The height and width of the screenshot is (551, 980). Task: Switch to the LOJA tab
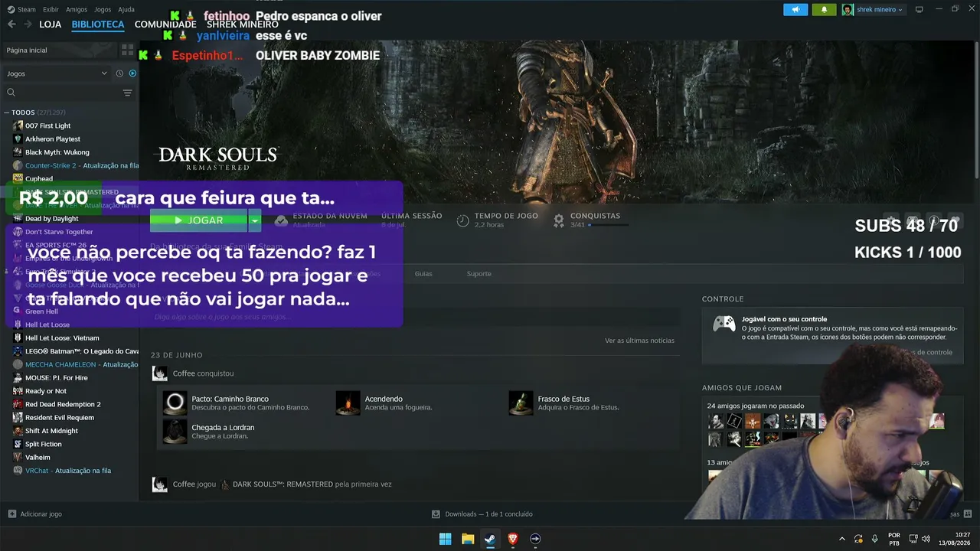point(50,24)
